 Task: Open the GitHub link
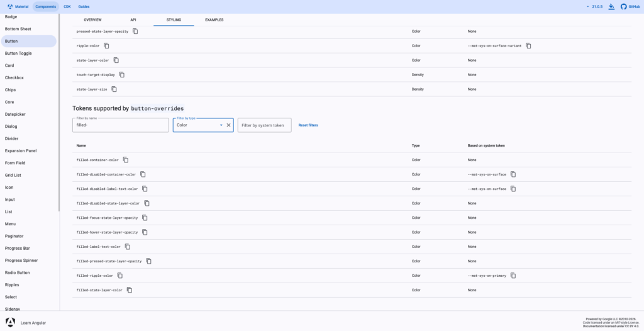pos(629,6)
